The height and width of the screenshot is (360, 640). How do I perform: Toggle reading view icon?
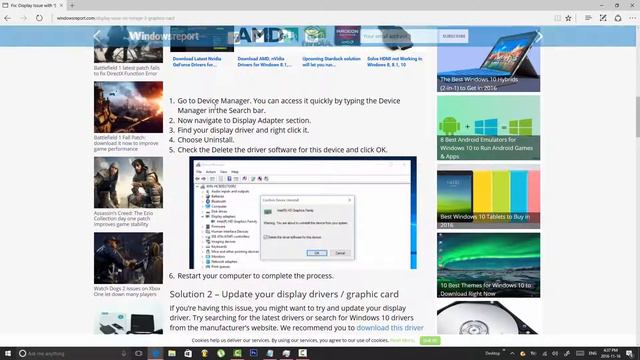coord(558,18)
